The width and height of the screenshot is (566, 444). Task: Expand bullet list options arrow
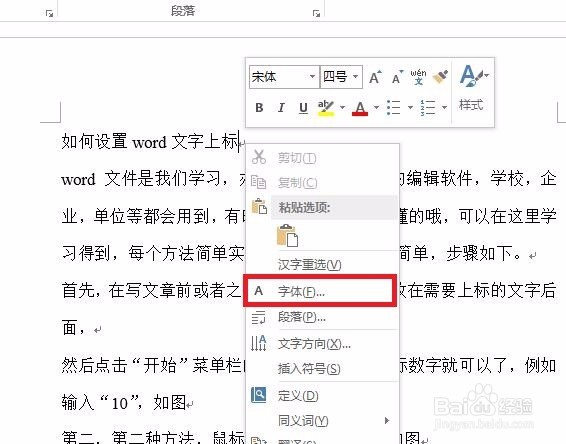coord(410,107)
